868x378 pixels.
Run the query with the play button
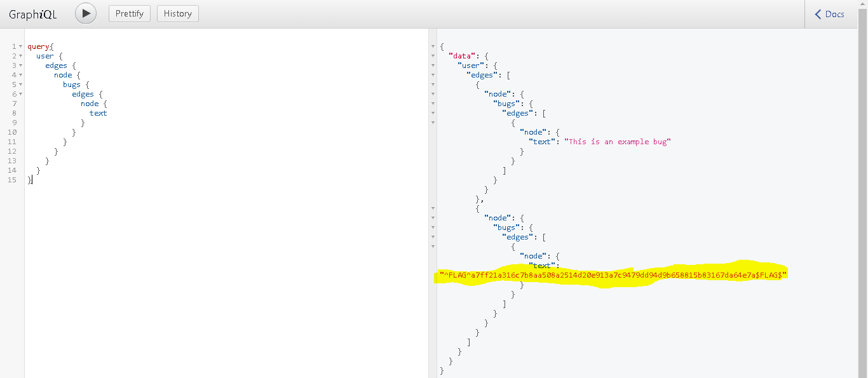click(x=86, y=13)
